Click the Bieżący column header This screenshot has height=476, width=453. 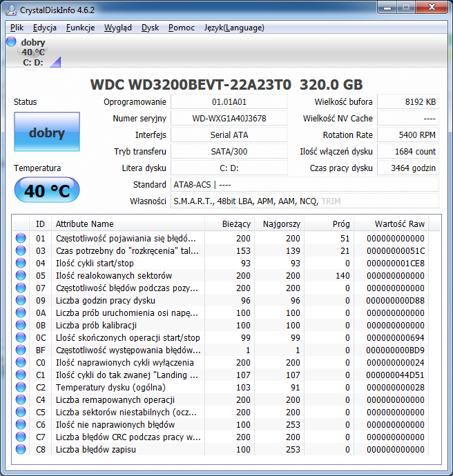click(230, 224)
